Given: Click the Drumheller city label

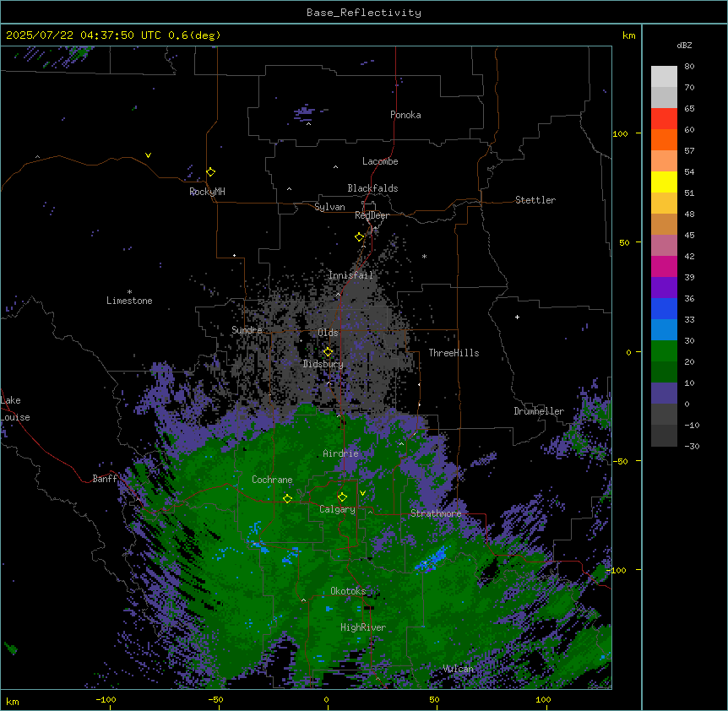Looking at the screenshot, I should [x=539, y=411].
